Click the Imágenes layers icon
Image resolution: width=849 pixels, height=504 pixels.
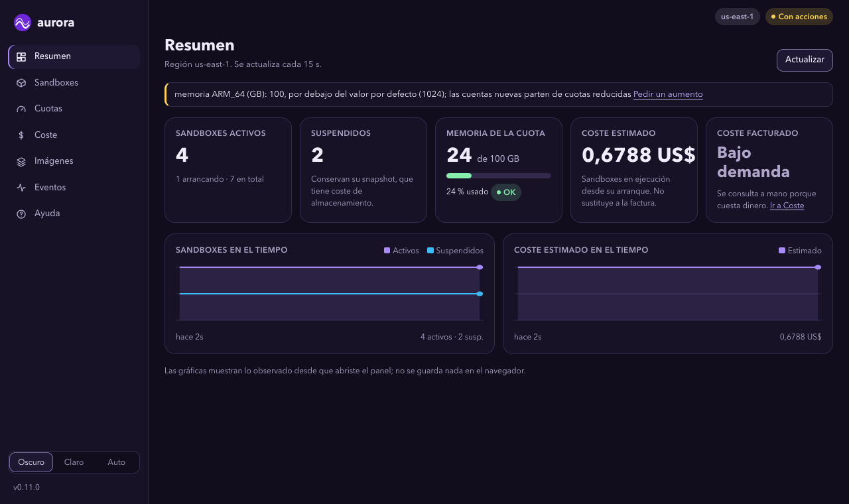click(21, 161)
